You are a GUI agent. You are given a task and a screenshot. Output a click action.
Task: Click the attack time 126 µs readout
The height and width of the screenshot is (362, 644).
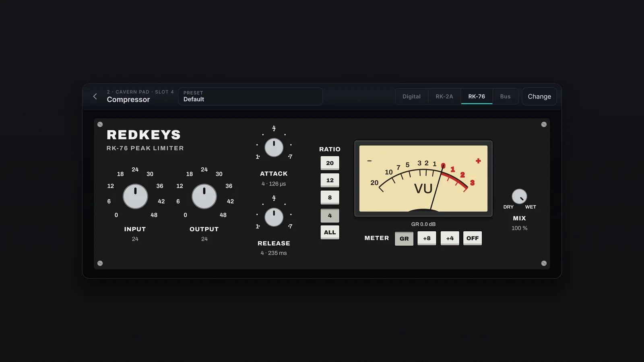274,184
